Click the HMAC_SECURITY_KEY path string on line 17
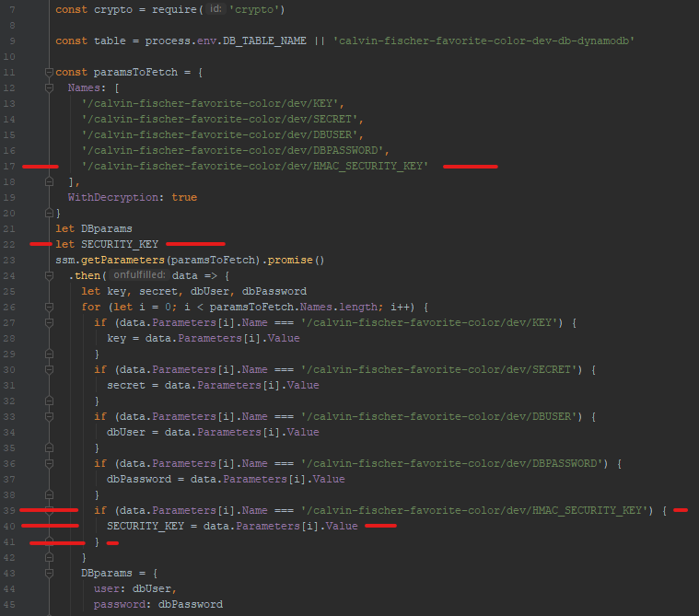 click(x=254, y=167)
